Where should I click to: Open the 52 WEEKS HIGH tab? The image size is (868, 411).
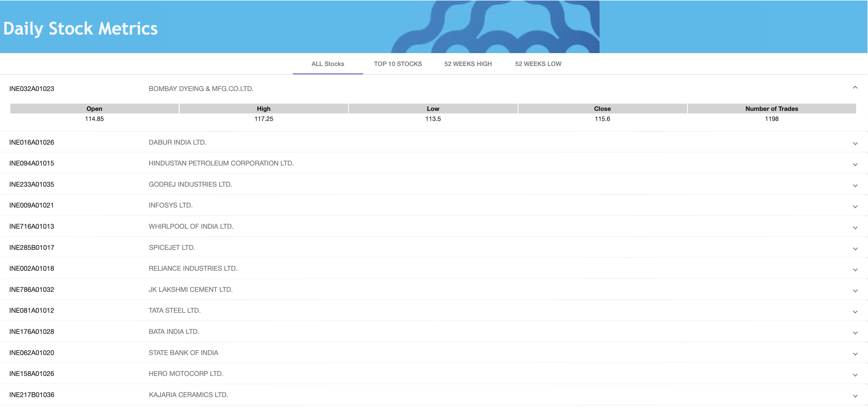468,64
